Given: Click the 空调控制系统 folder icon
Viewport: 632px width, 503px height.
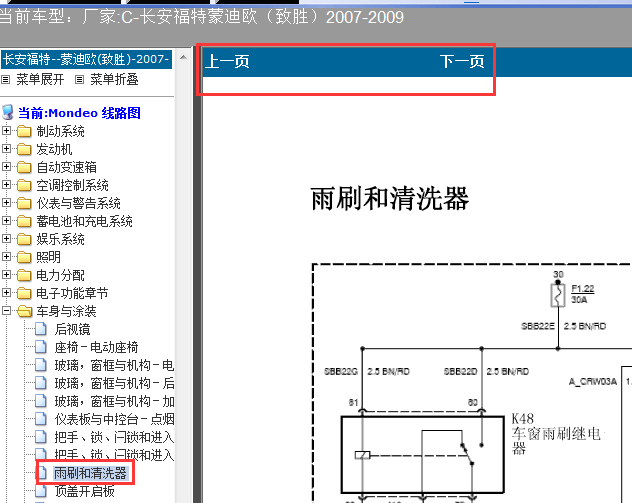Looking at the screenshot, I should pos(24,185).
